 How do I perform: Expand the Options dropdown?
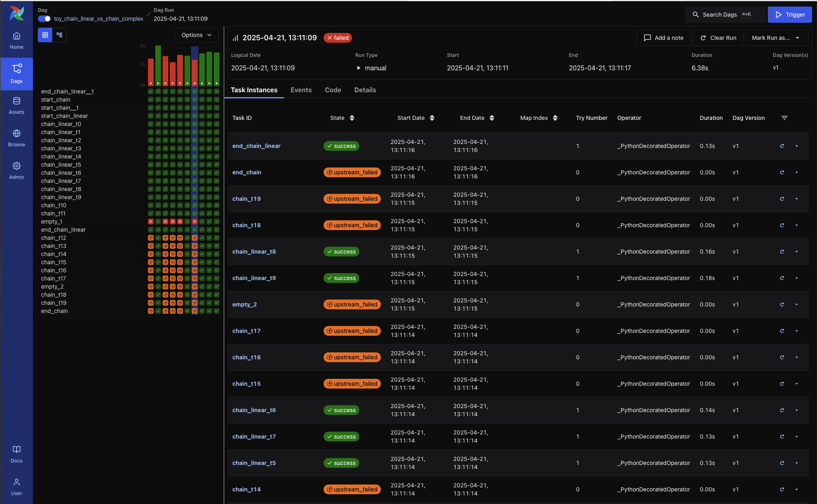[197, 35]
